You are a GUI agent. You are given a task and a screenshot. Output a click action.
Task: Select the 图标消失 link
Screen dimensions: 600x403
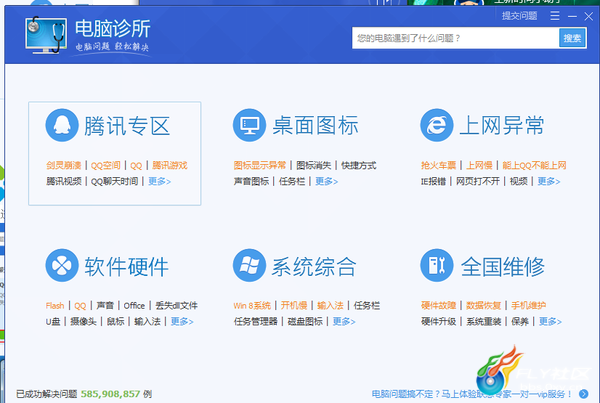[x=314, y=165]
